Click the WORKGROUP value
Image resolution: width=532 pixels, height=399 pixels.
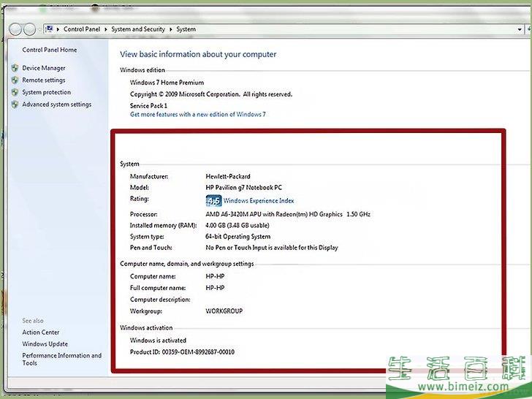point(224,311)
